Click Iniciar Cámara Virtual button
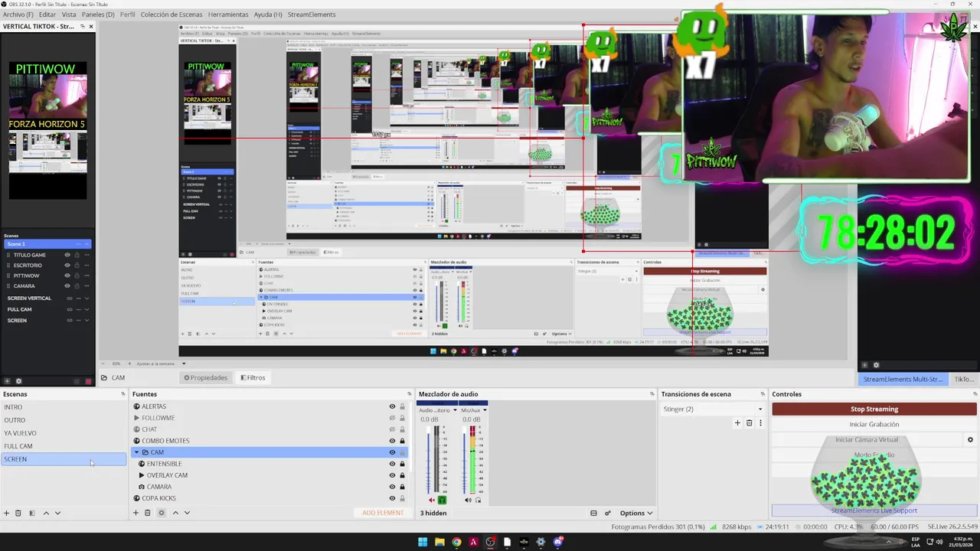The height and width of the screenshot is (551, 980). click(x=867, y=439)
